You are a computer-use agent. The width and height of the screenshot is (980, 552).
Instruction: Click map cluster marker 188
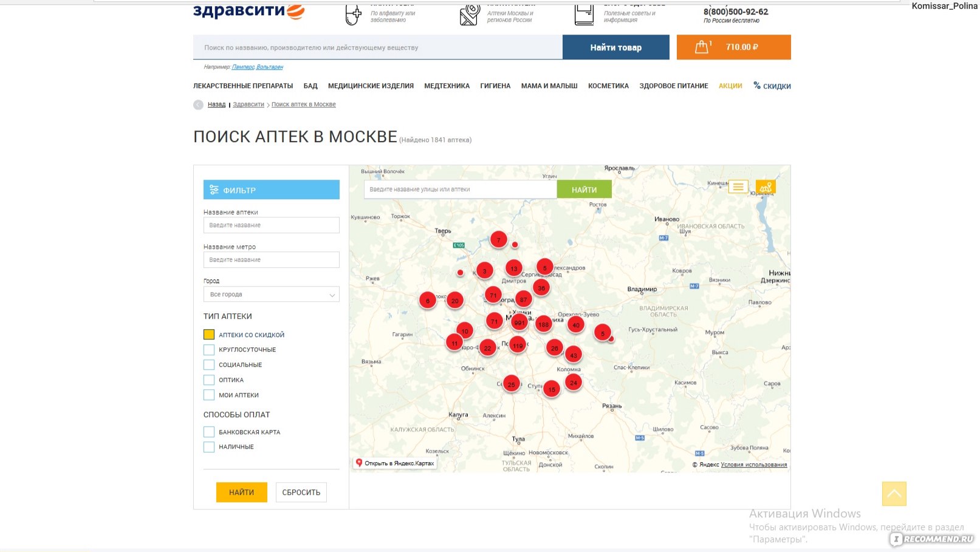pos(543,324)
